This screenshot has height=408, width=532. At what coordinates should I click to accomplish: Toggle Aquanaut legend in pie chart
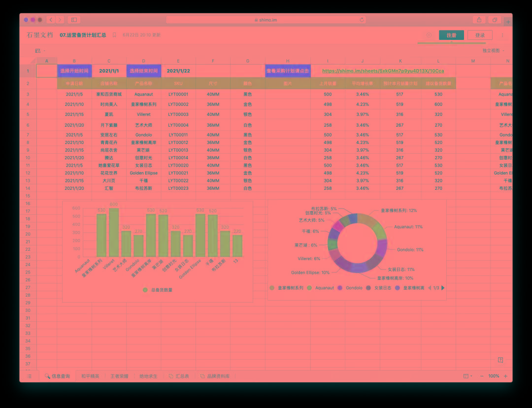tap(321, 288)
